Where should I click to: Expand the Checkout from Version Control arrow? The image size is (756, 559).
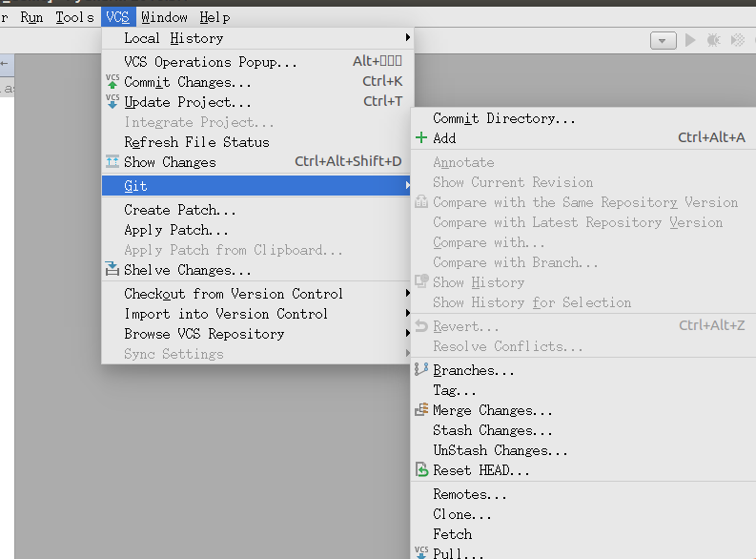(408, 293)
